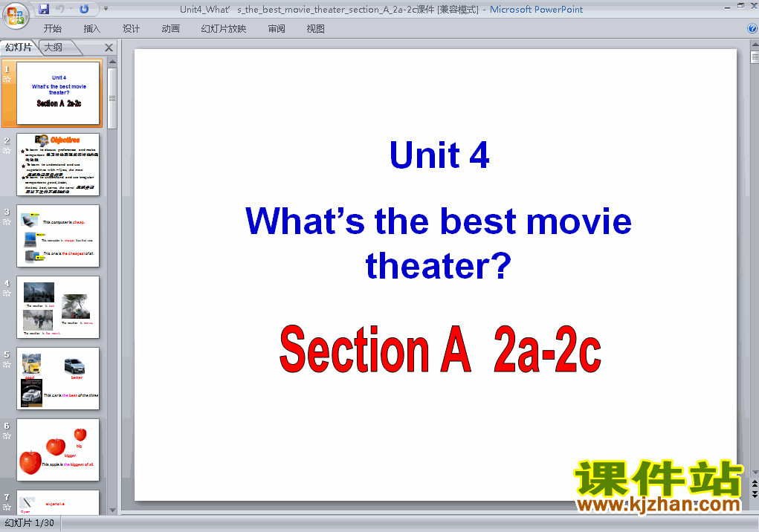
Task: Select slide 4 thumbnail with weather photos
Action: coord(58,308)
